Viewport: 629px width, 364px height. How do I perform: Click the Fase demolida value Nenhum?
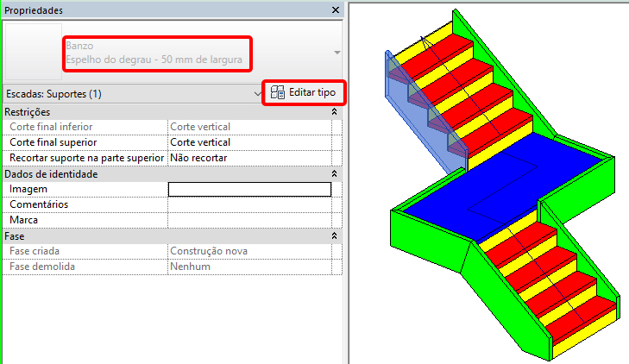point(248,267)
